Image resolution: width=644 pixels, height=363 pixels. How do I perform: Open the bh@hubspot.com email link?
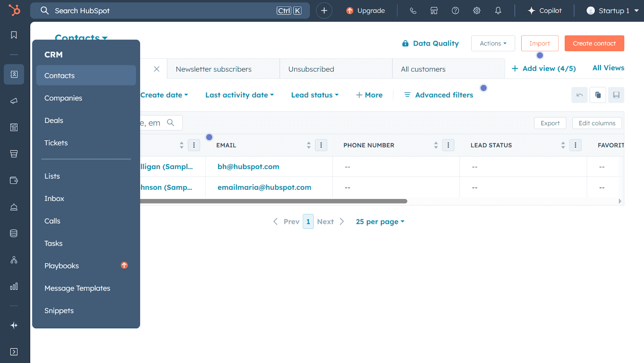[248, 167]
